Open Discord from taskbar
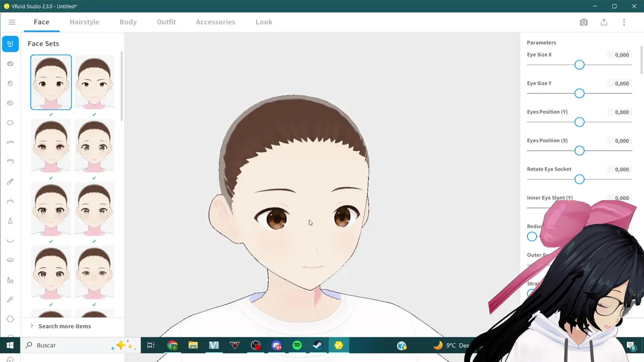 tap(276, 345)
